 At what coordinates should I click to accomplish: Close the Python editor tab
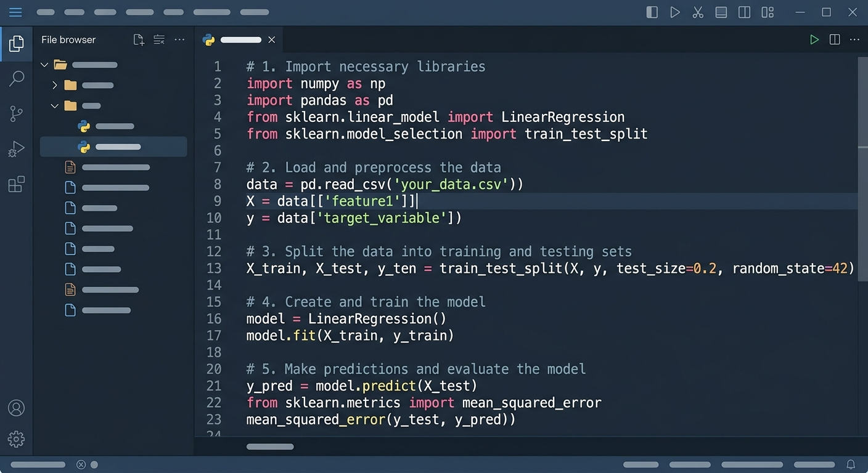click(271, 40)
